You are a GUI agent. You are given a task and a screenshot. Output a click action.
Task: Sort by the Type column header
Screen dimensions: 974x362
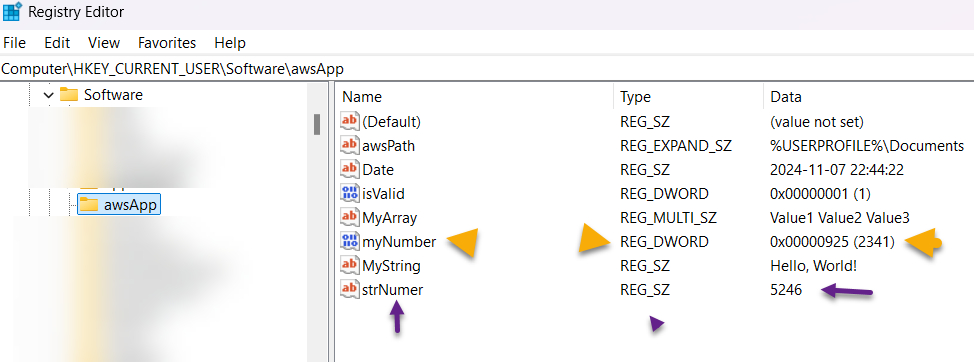[x=635, y=97]
